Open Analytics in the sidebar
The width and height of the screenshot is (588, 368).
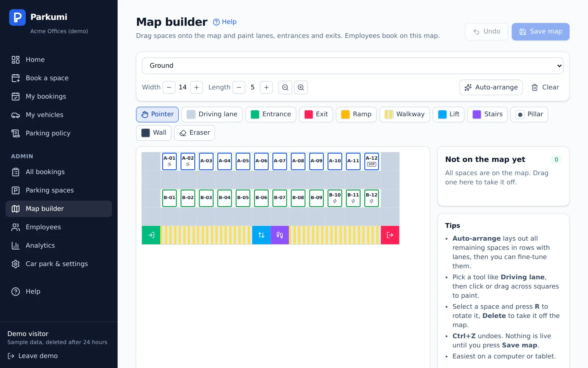[x=59, y=245]
